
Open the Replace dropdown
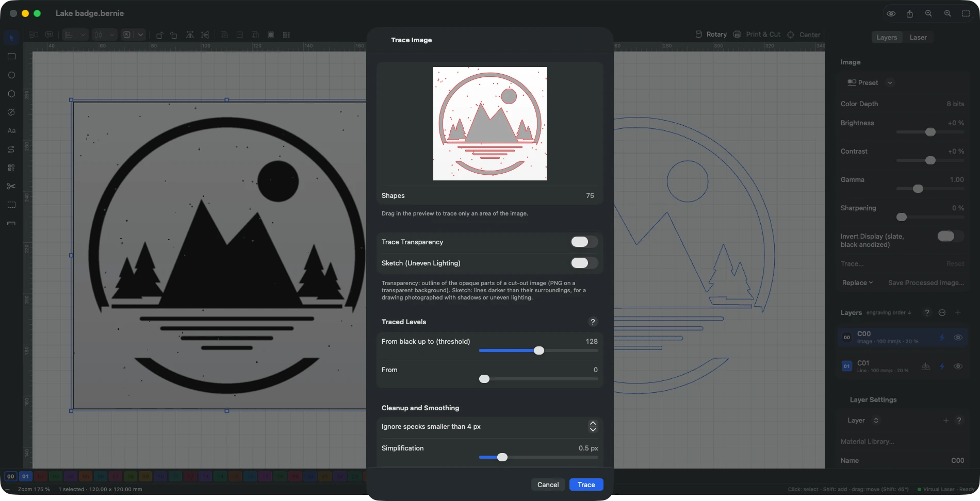[857, 282]
